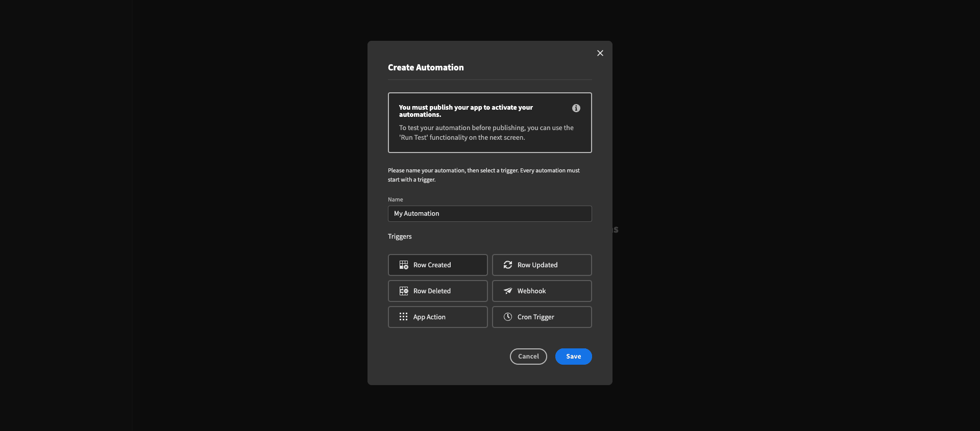Select the Row Created trigger
The image size is (980, 431).
pyautogui.click(x=438, y=265)
